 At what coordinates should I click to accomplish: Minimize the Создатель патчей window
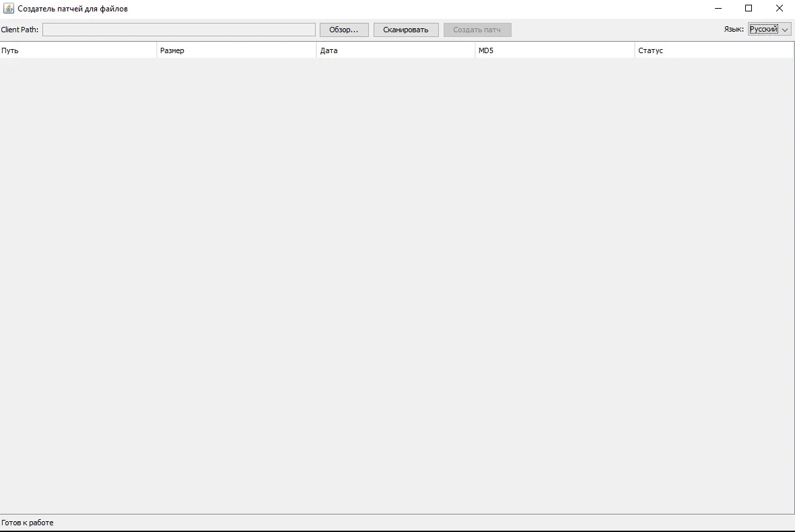coord(718,9)
